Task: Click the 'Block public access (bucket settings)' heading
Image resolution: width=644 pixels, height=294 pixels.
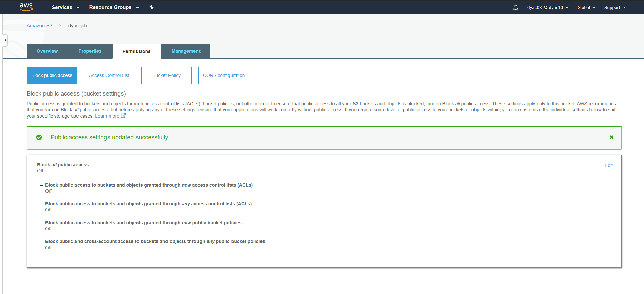Action: (x=76, y=94)
